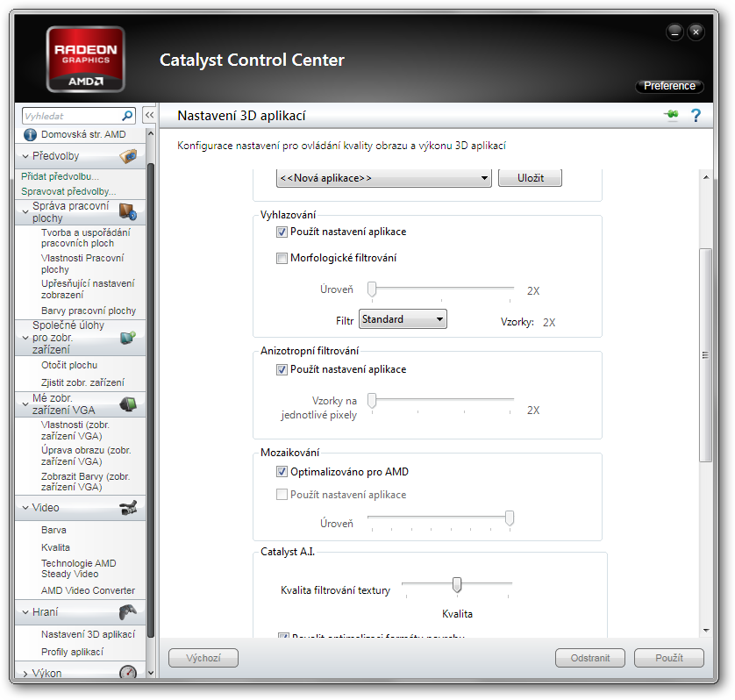This screenshot has width=735, height=700.
Task: Click the search magnifier icon
Action: coord(127,115)
